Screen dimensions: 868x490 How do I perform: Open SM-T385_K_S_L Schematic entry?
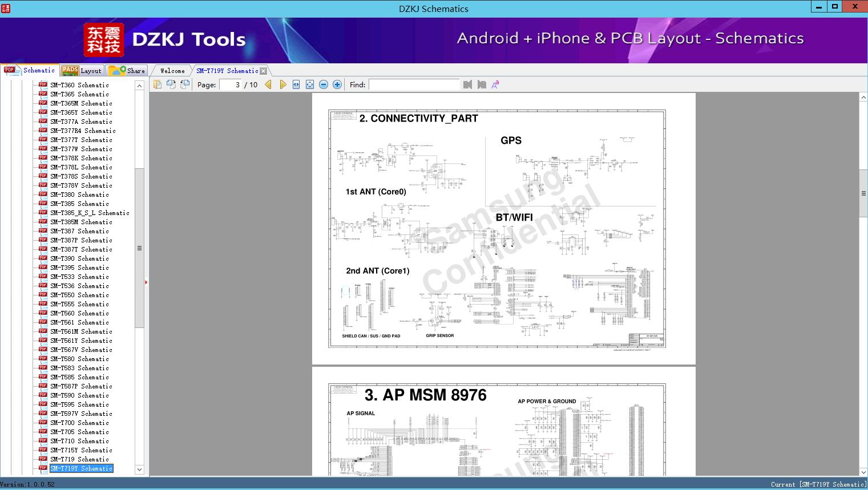tap(90, 213)
